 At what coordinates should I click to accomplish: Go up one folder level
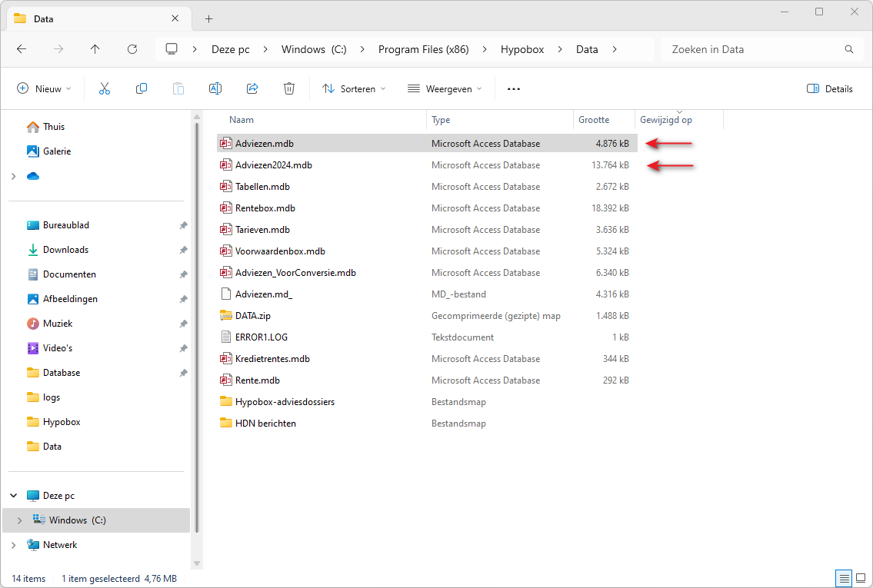pos(95,49)
